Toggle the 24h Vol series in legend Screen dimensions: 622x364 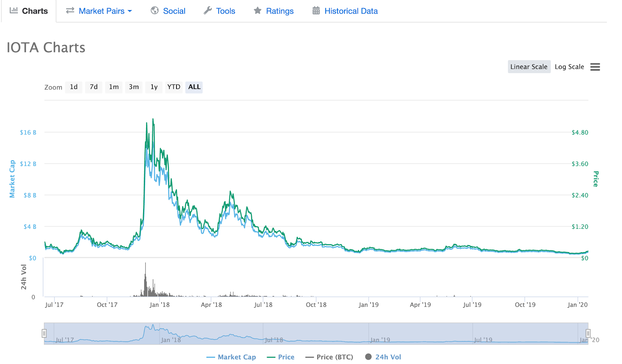pos(383,357)
